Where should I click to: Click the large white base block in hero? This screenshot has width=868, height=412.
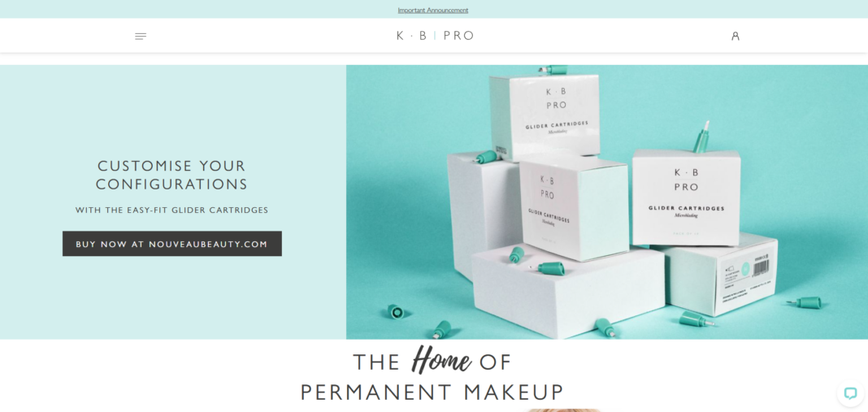point(567,291)
